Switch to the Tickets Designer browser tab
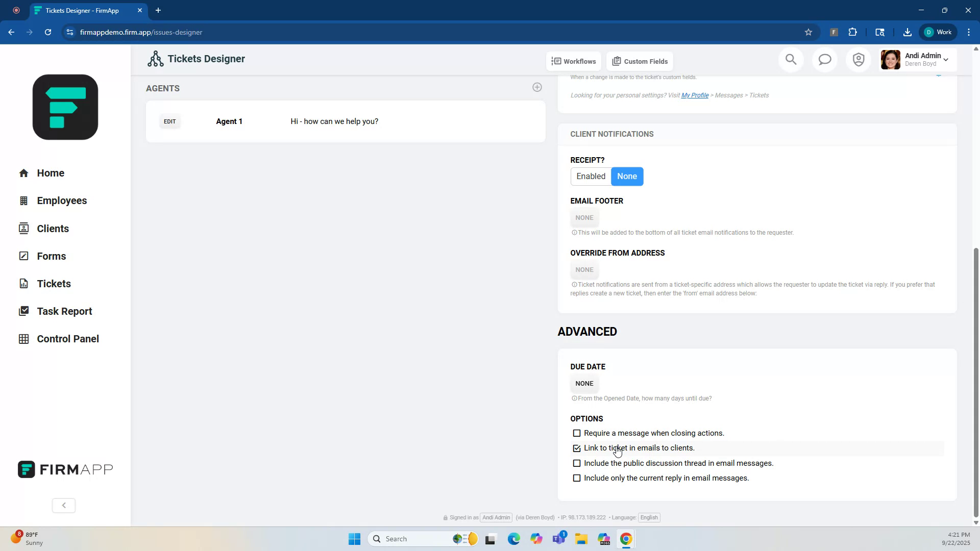This screenshot has width=980, height=551. 82,10
